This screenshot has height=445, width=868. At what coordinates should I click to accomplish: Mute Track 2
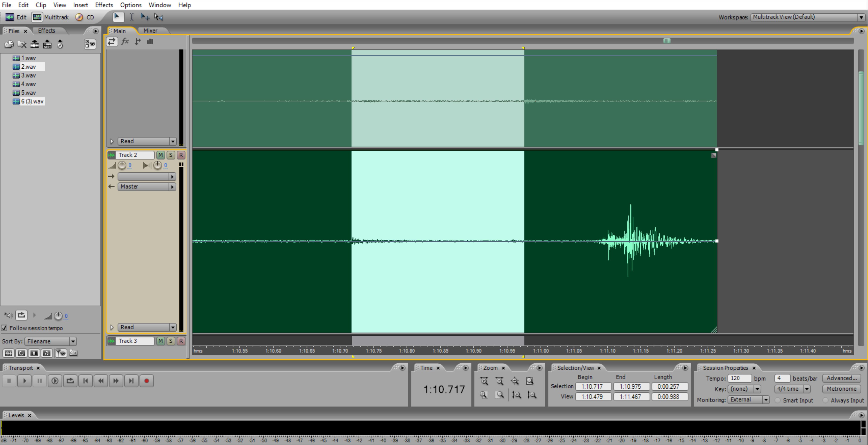pos(160,155)
